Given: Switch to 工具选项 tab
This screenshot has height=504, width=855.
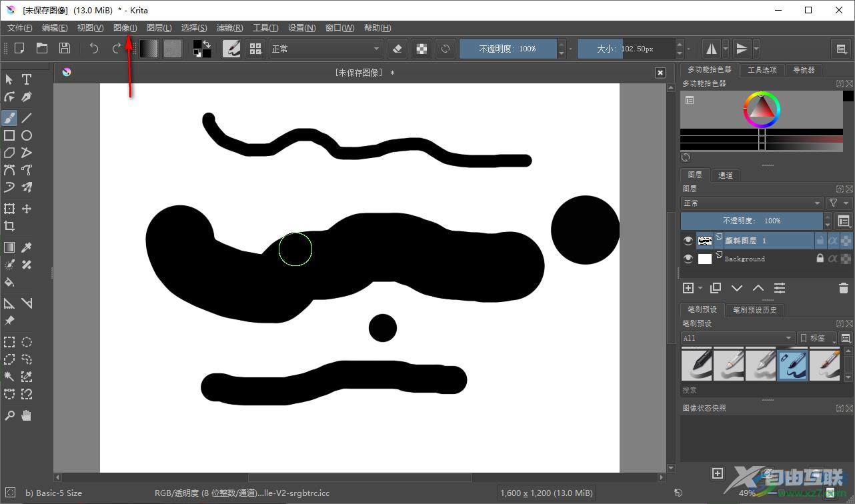Looking at the screenshot, I should pyautogui.click(x=762, y=69).
